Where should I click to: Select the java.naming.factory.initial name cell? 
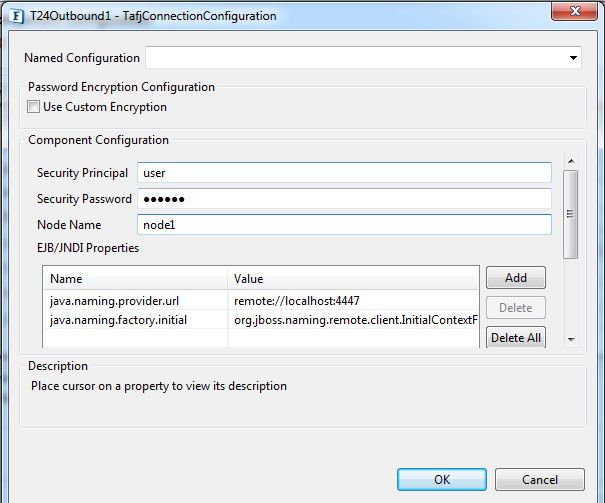pos(135,319)
